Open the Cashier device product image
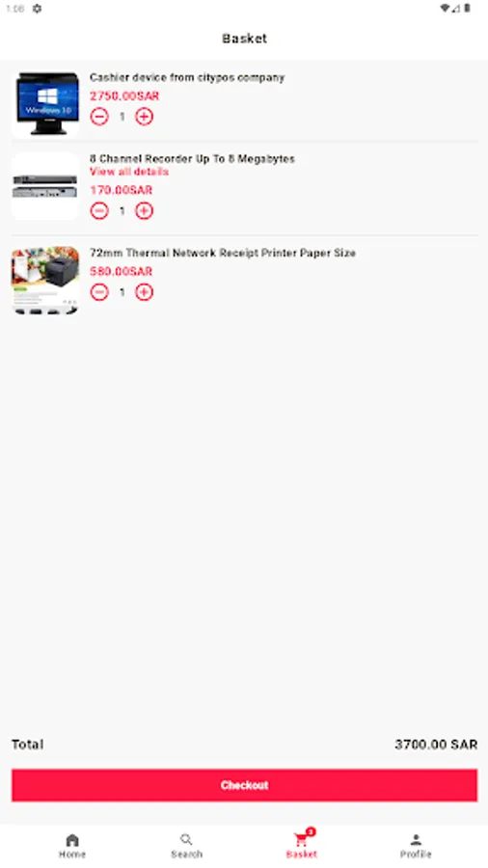The image size is (488, 868). [x=45, y=103]
